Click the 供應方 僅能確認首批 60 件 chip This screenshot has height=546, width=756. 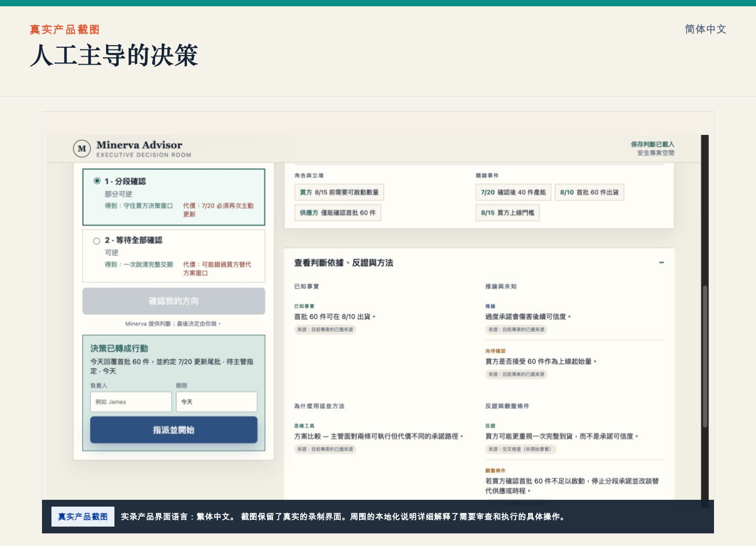pos(338,213)
